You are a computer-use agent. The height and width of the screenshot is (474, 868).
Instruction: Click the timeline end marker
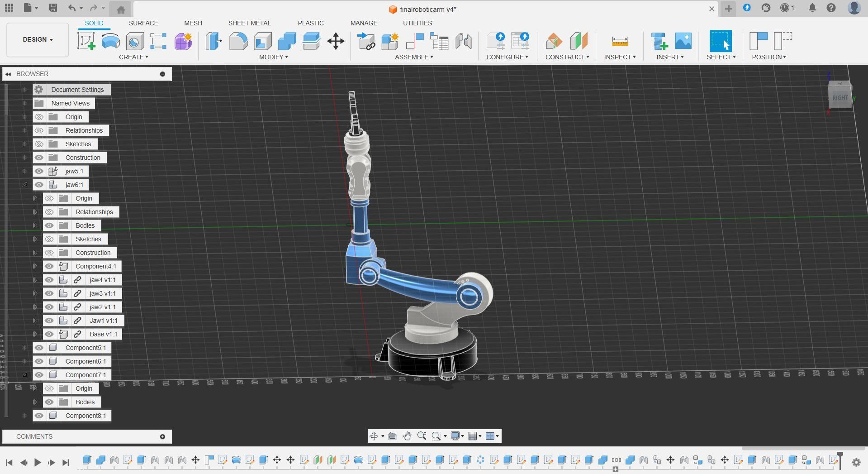[x=840, y=459]
